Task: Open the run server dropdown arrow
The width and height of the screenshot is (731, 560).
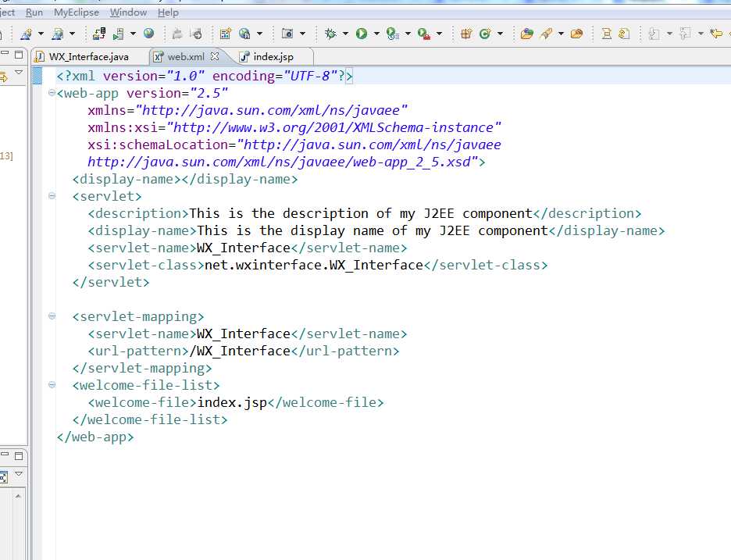Action: tap(133, 34)
